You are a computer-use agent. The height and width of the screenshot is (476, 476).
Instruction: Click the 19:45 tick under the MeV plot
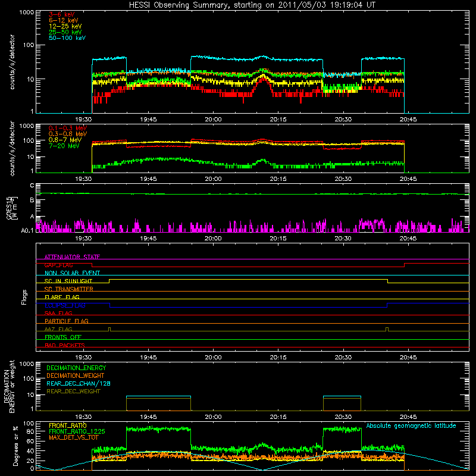click(148, 179)
